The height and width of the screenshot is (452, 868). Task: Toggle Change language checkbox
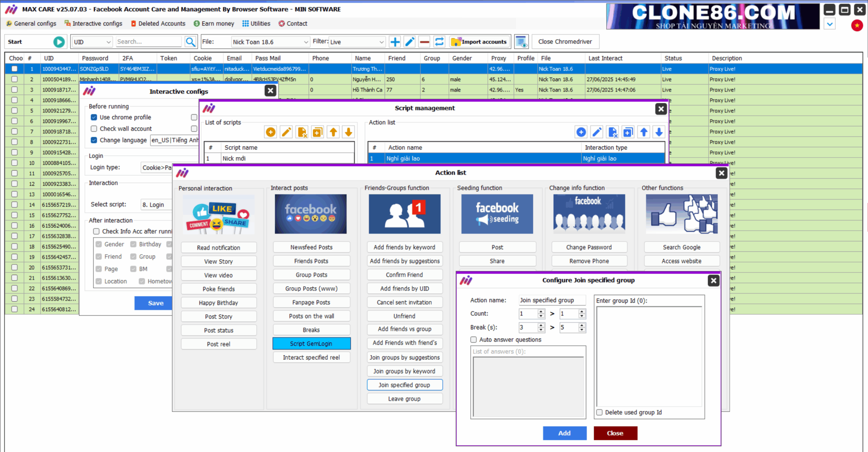(94, 140)
